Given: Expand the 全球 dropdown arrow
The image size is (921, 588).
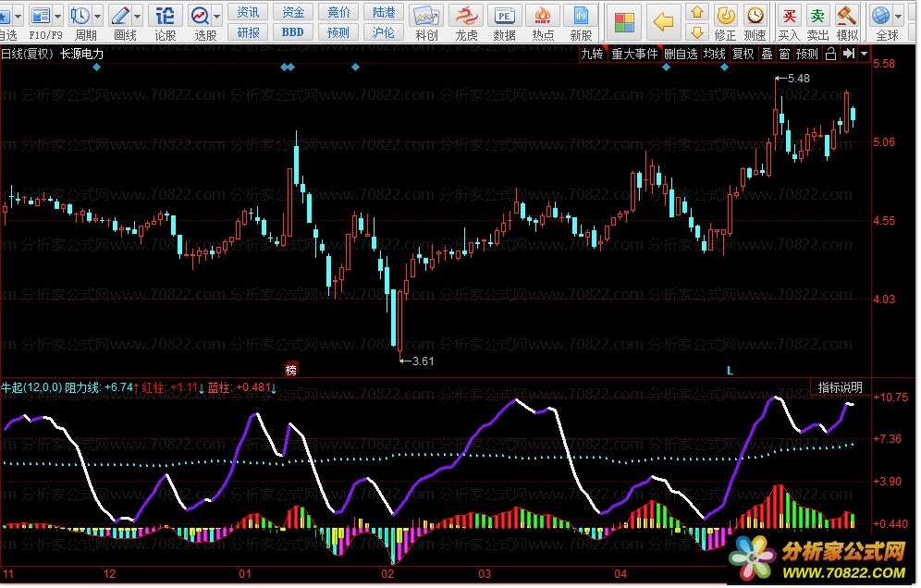Looking at the screenshot, I should point(898,17).
